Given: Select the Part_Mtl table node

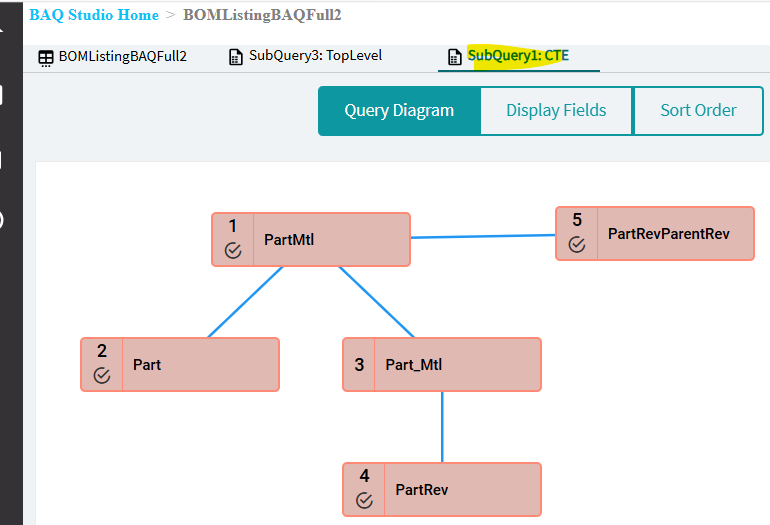Looking at the screenshot, I should 442,364.
